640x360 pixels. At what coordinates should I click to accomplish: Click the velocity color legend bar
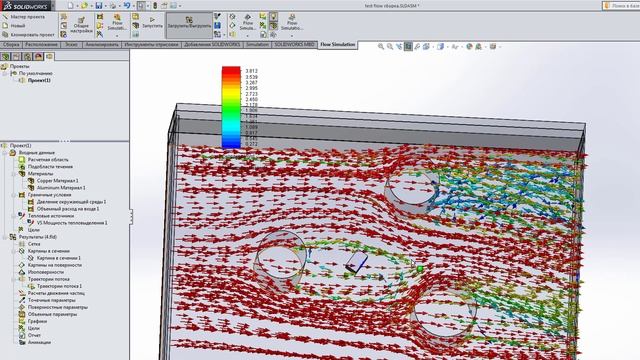[x=231, y=107]
